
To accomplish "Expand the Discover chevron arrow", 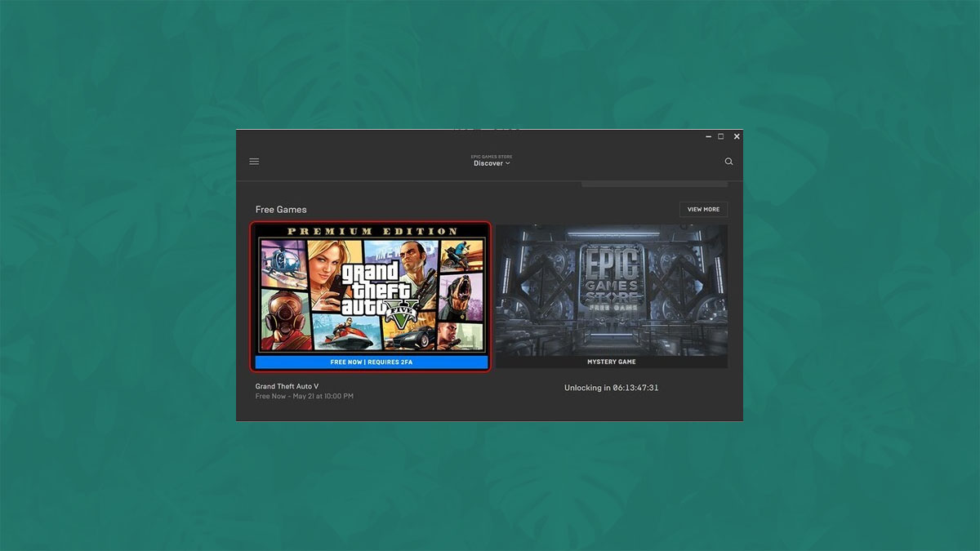I will 506,164.
